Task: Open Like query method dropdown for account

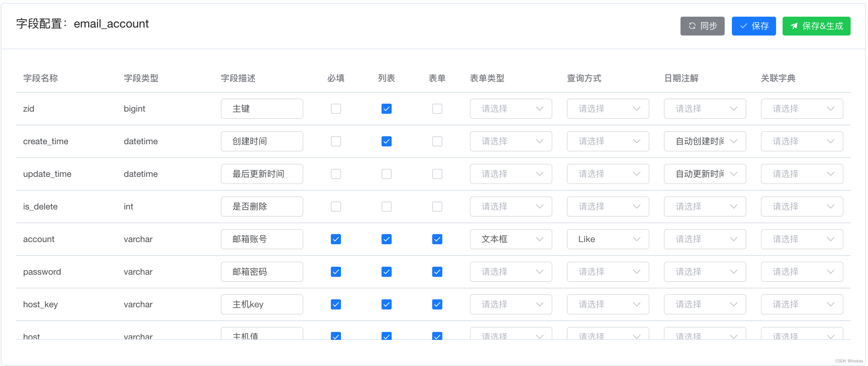Action: 608,239
